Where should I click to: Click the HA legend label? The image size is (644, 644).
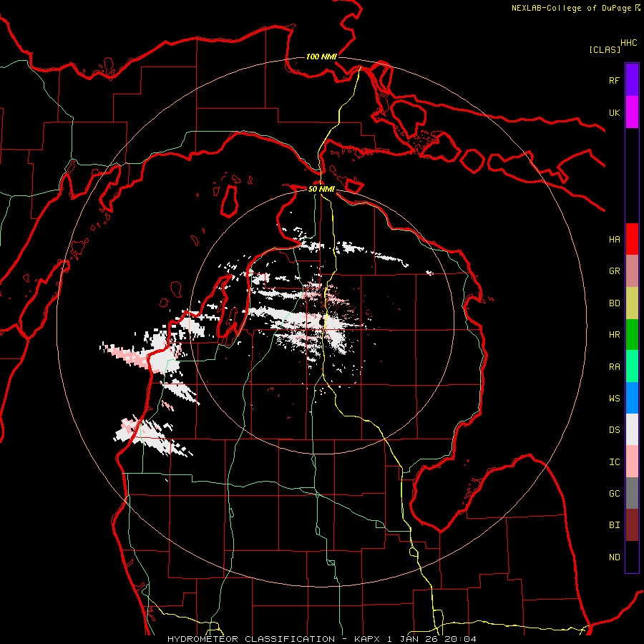click(x=614, y=240)
